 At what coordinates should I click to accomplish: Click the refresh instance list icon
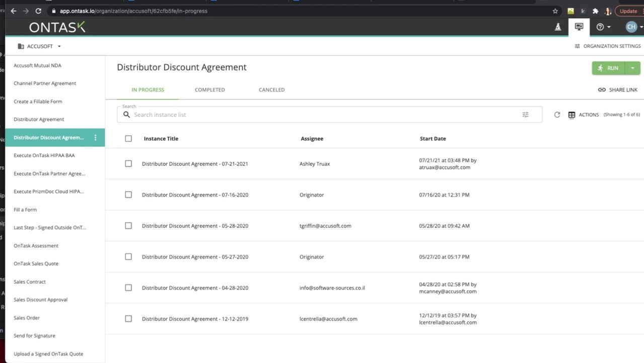tap(557, 115)
